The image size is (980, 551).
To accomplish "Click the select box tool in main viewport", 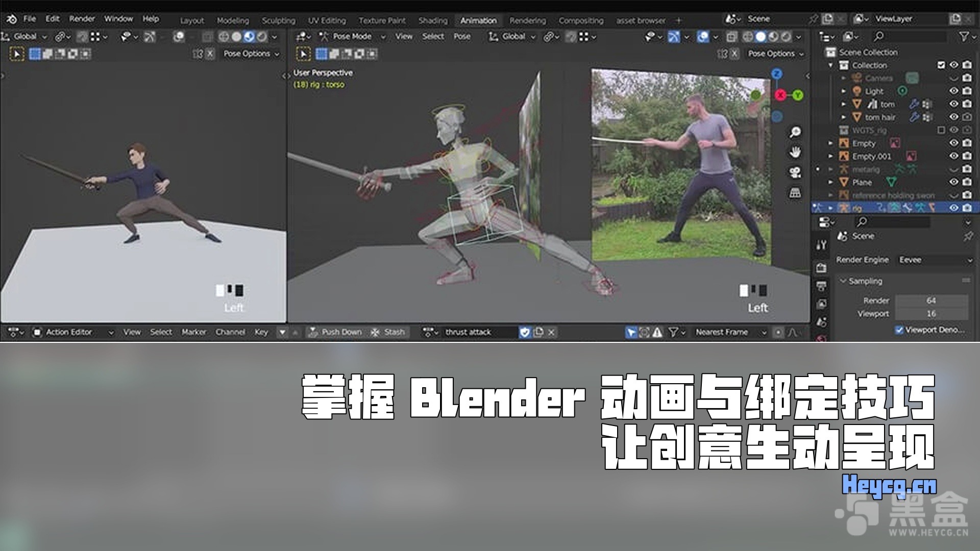I will pos(303,54).
